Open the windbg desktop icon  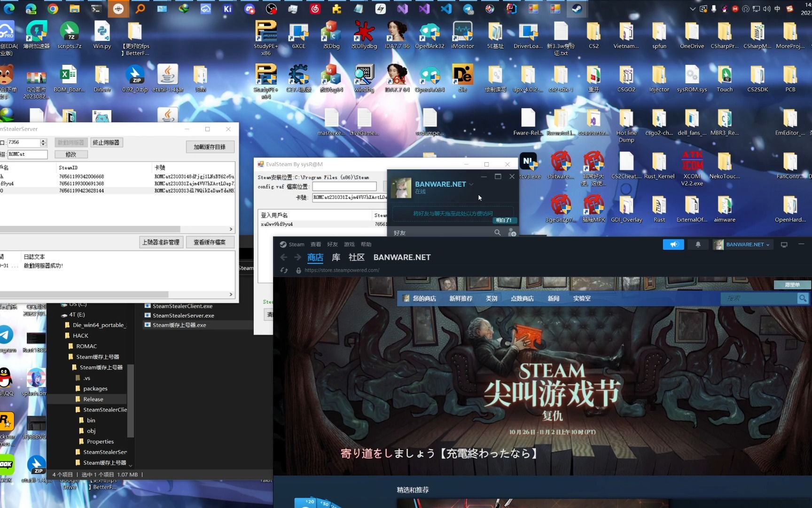pos(364,78)
